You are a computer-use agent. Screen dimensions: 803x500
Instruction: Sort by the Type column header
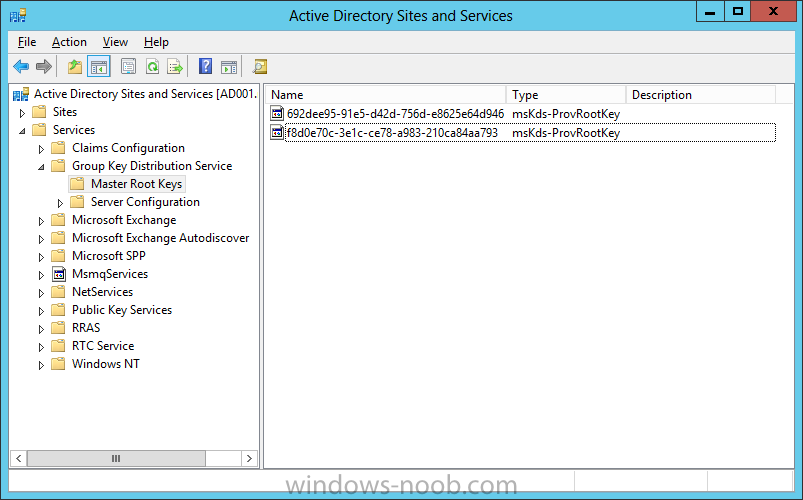pos(566,95)
